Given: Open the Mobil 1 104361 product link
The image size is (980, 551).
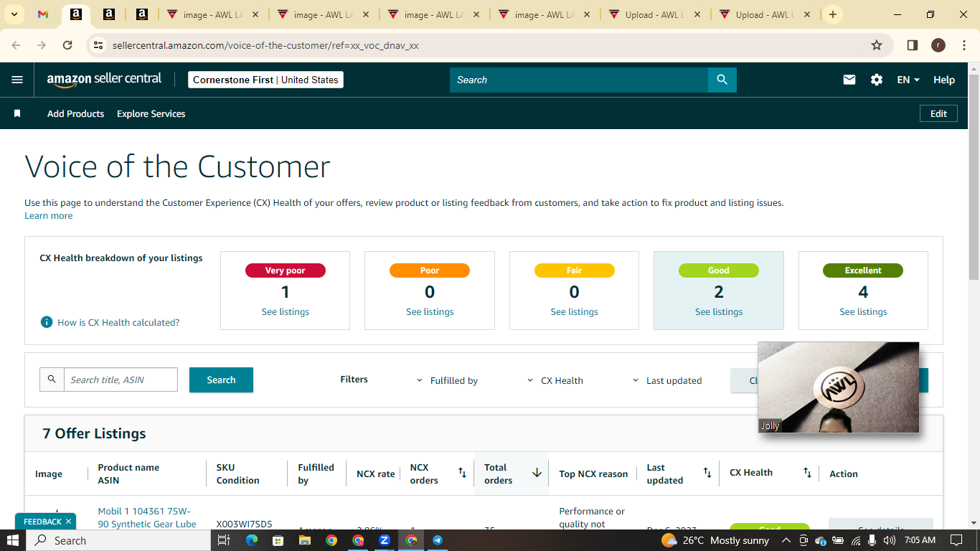Looking at the screenshot, I should pos(147,518).
